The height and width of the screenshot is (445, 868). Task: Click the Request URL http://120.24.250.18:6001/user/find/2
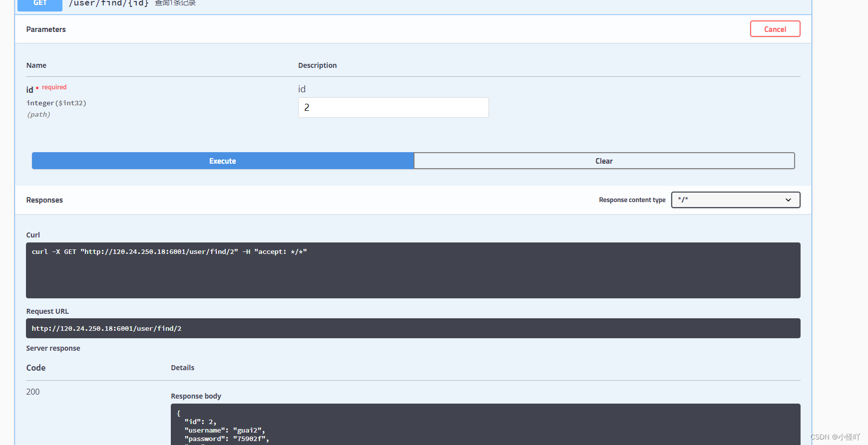pyautogui.click(x=413, y=328)
